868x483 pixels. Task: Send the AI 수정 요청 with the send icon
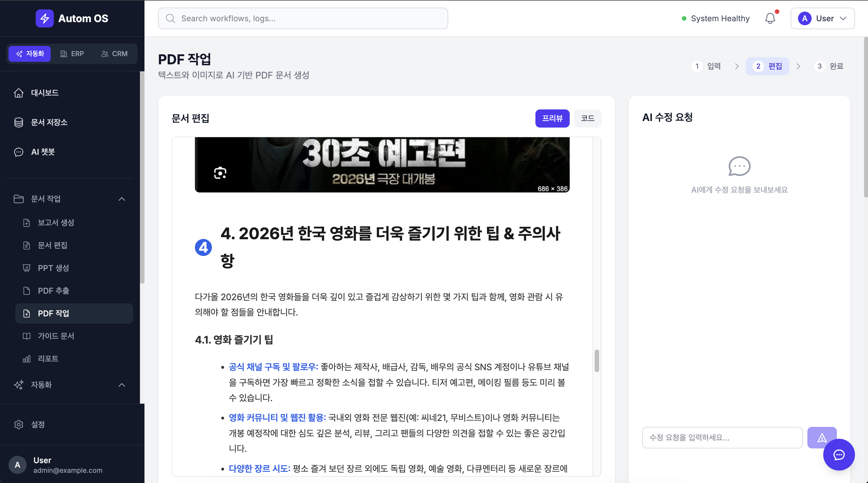coord(822,437)
